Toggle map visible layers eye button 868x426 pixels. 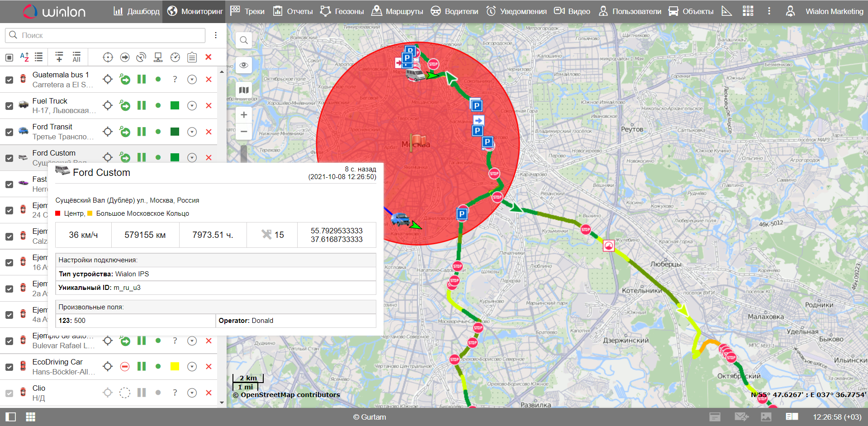coord(244,65)
